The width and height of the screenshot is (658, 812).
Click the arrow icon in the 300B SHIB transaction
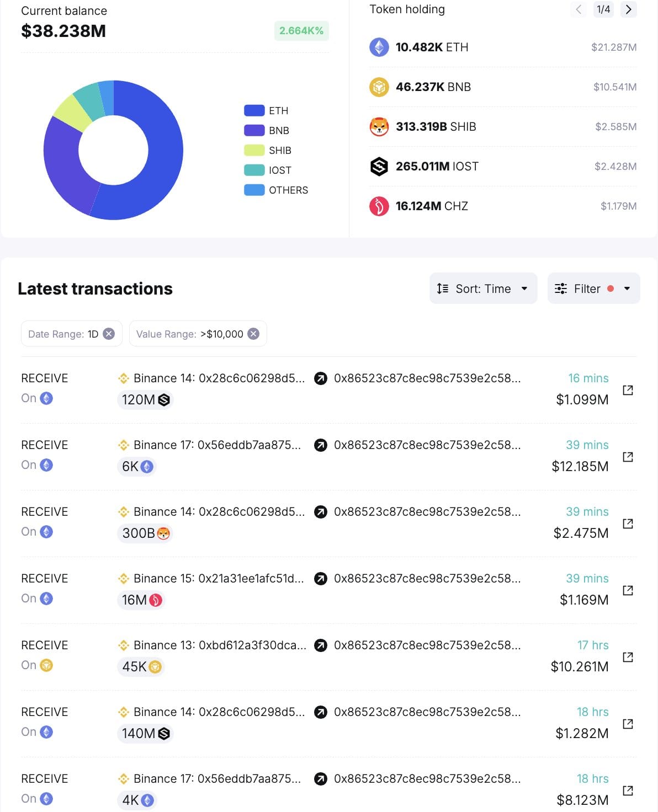click(x=320, y=512)
